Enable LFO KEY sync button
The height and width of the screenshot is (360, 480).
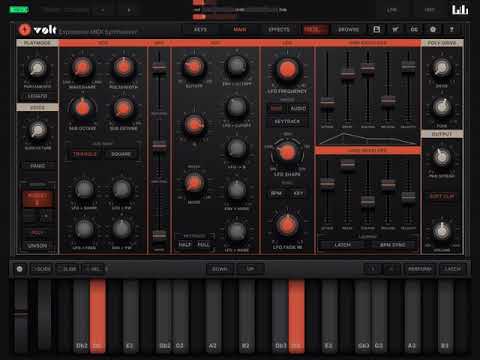pos(298,193)
